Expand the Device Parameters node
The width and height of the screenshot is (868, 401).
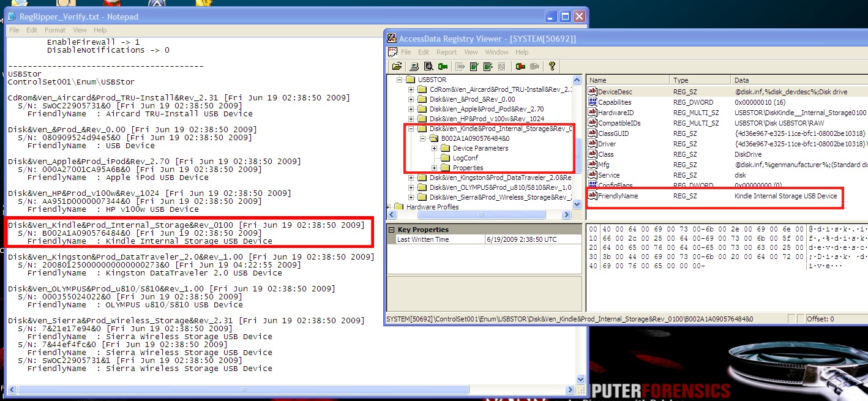click(x=435, y=148)
